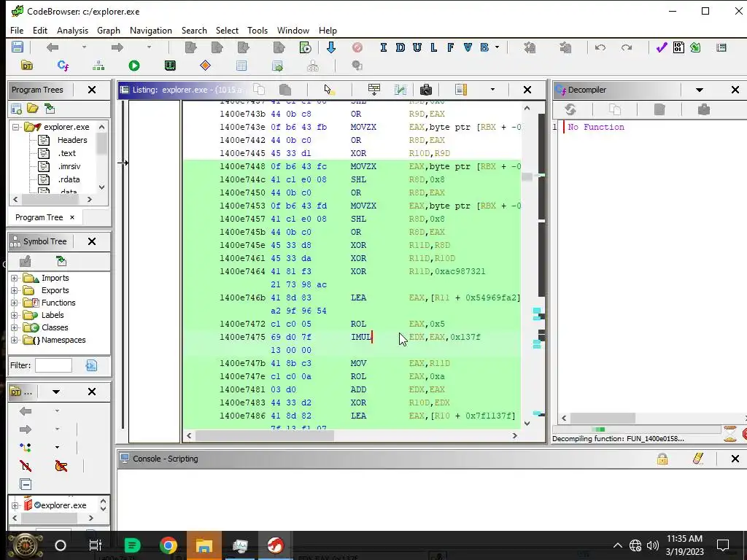Open back-history dropdown next to left arrow

(x=84, y=47)
